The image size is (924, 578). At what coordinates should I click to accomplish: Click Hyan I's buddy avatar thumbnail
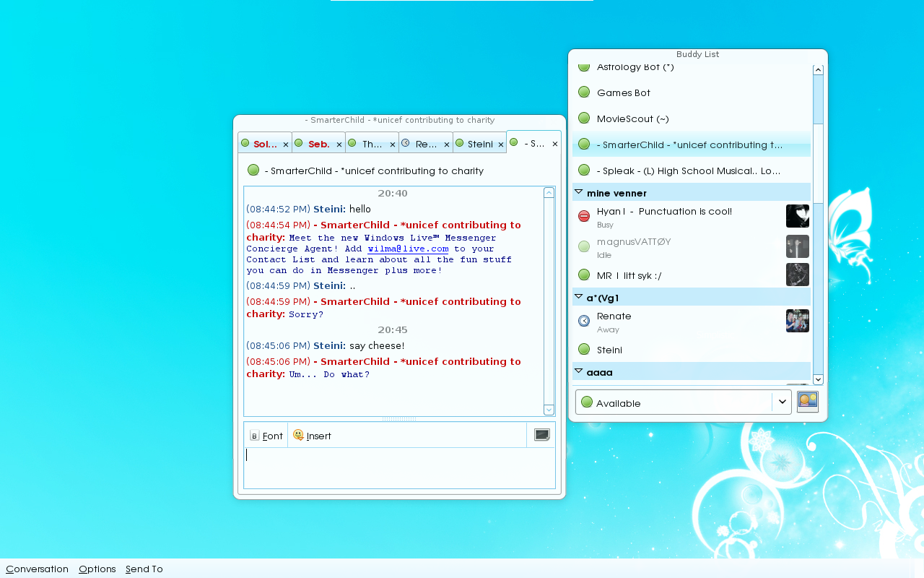(798, 216)
